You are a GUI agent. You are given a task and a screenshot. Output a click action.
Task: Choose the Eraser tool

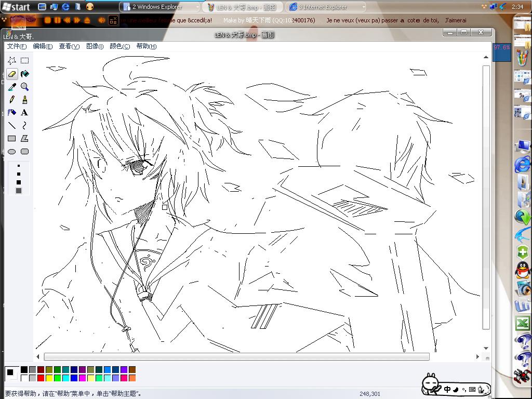[x=12, y=74]
